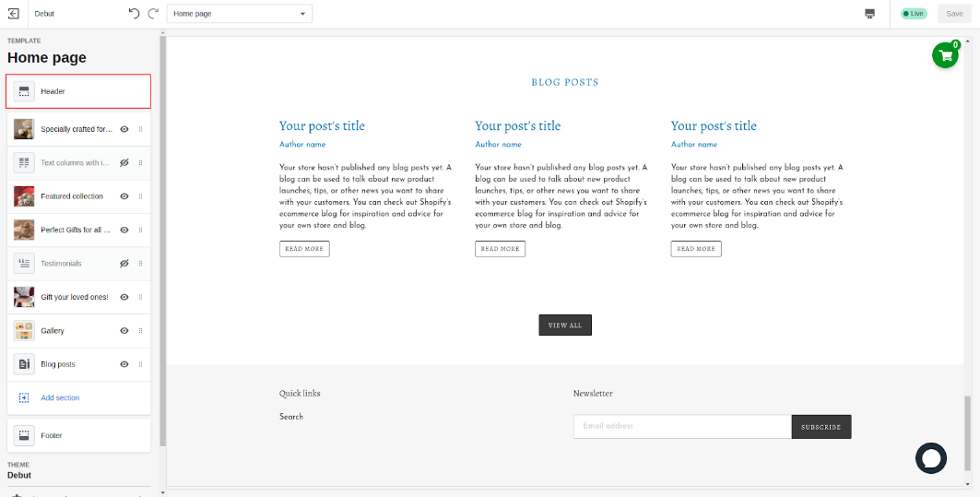Toggle visibility of Blog posts section
Viewport: 980px width, 497px height.
[x=124, y=364]
